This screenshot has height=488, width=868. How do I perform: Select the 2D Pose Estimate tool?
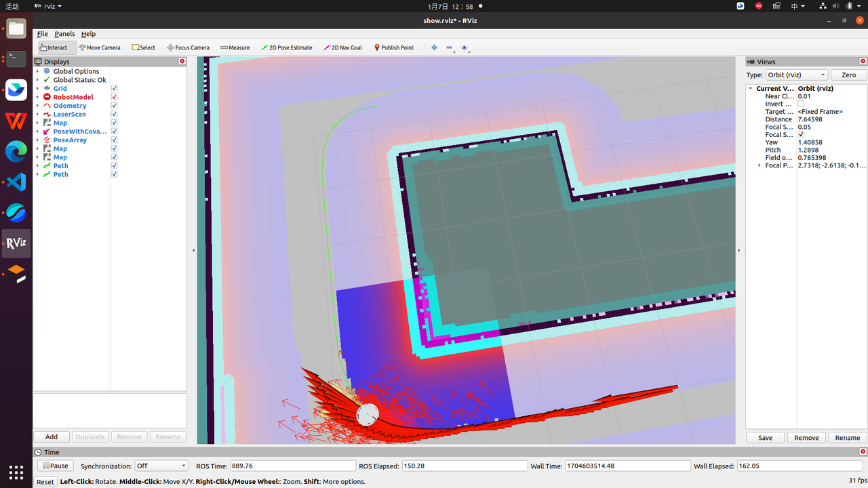[x=287, y=47]
